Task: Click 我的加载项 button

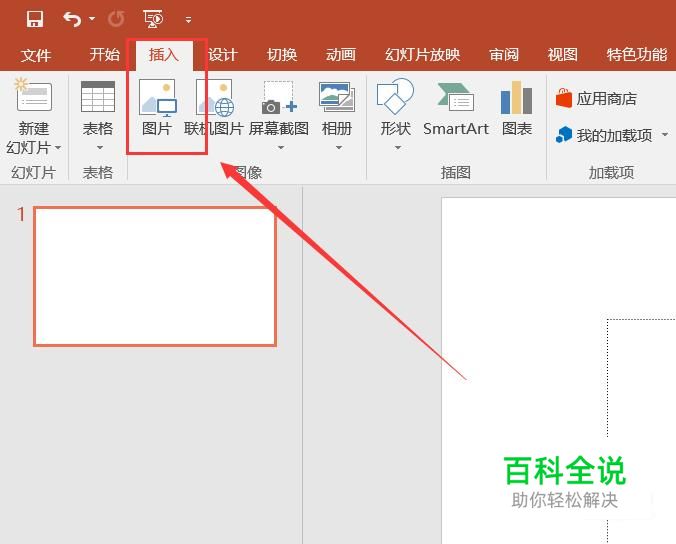Action: [x=604, y=135]
